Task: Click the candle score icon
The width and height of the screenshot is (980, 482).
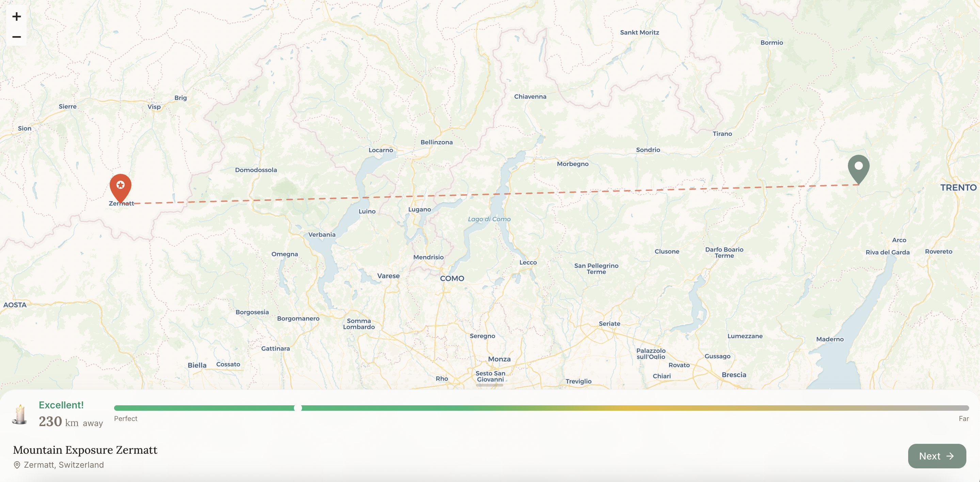Action: 20,414
